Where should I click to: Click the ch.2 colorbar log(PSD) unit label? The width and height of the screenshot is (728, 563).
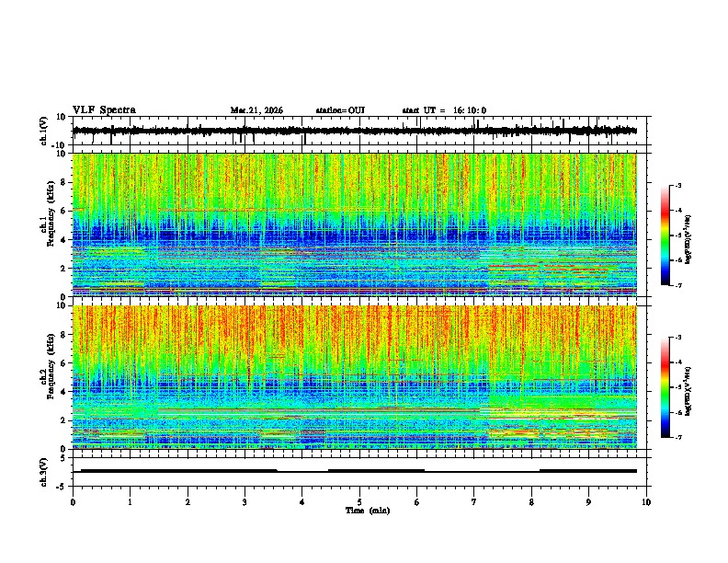(688, 392)
